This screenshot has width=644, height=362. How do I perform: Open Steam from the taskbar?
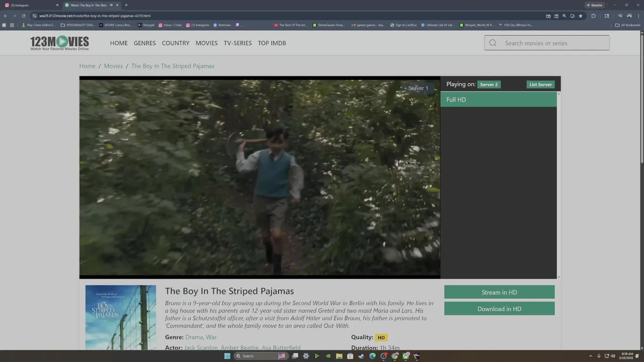coord(361,356)
